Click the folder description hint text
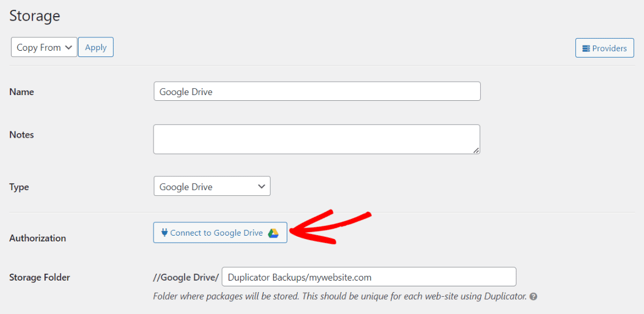Viewport: 644px width, 314px height. pos(340,296)
